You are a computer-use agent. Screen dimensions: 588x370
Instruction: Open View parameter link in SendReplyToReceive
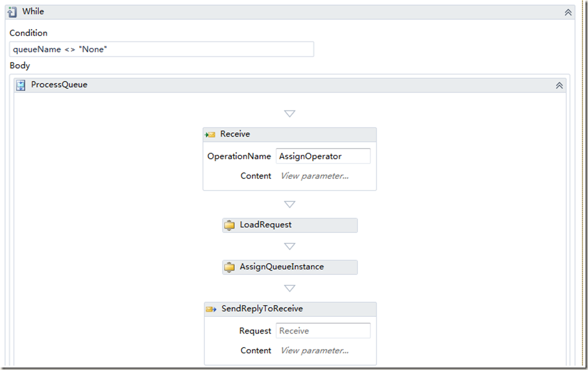click(x=315, y=350)
